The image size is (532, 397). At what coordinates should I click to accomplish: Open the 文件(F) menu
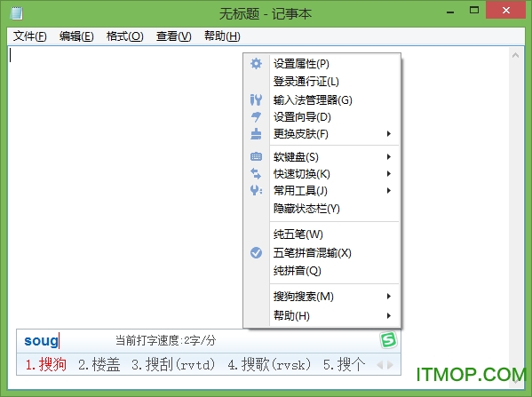pos(30,36)
